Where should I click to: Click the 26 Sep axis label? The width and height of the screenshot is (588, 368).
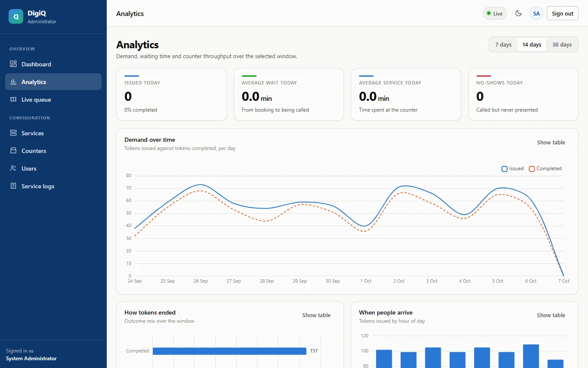coord(201,281)
